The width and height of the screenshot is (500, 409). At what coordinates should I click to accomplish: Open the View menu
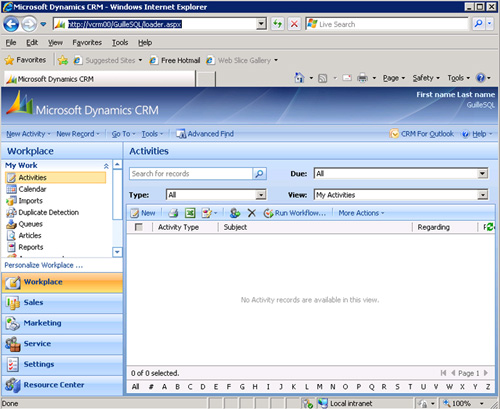point(55,43)
